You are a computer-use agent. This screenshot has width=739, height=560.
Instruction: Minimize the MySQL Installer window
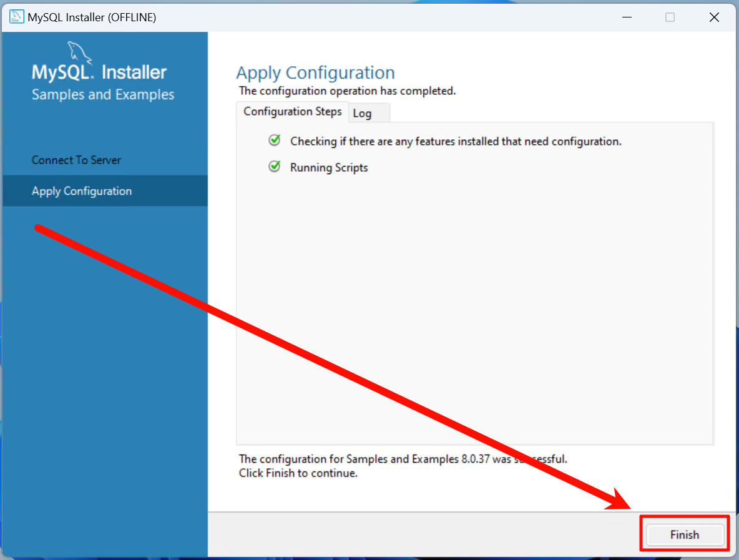pyautogui.click(x=627, y=17)
